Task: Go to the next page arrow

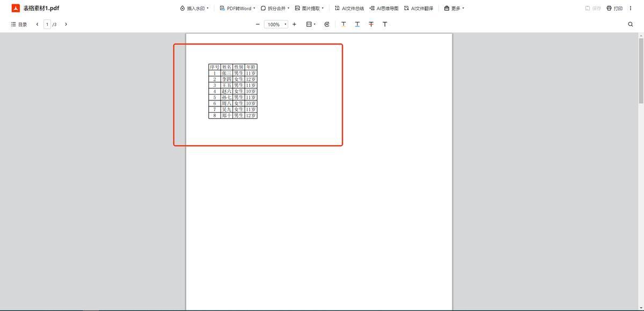Action: 66,24
